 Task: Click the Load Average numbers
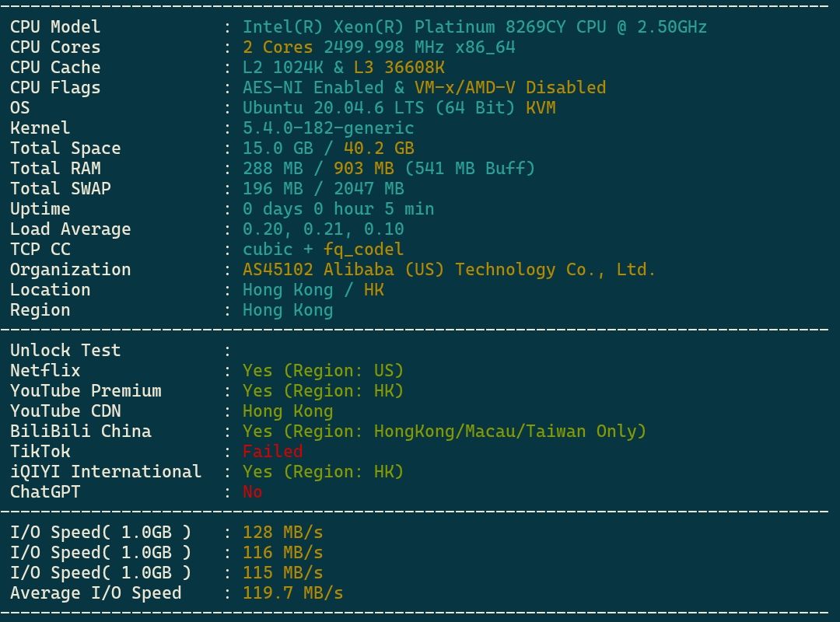tap(323, 229)
